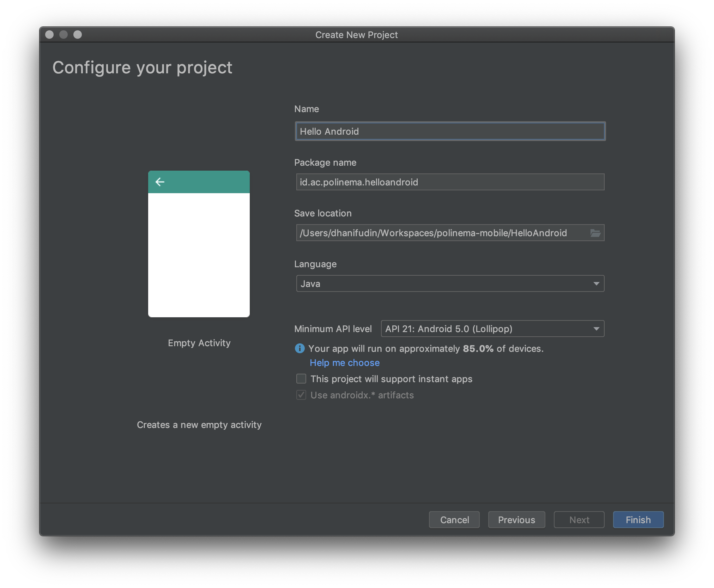
Task: Open the Language selection dropdown
Action: 449,283
